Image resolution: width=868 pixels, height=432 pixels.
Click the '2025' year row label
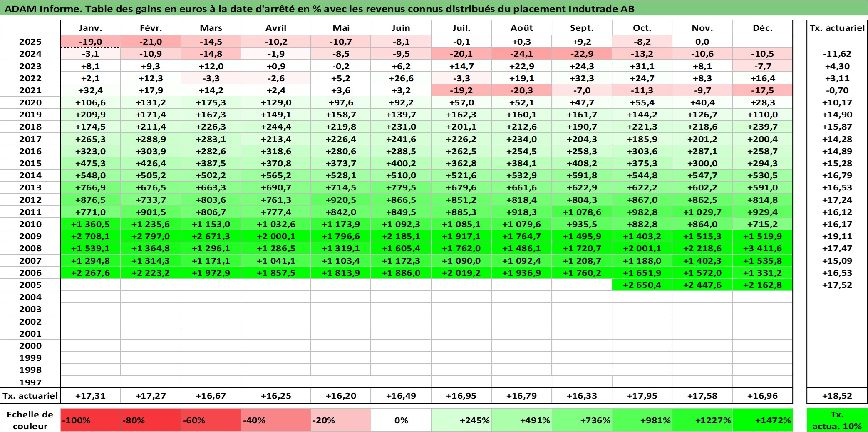(x=30, y=42)
